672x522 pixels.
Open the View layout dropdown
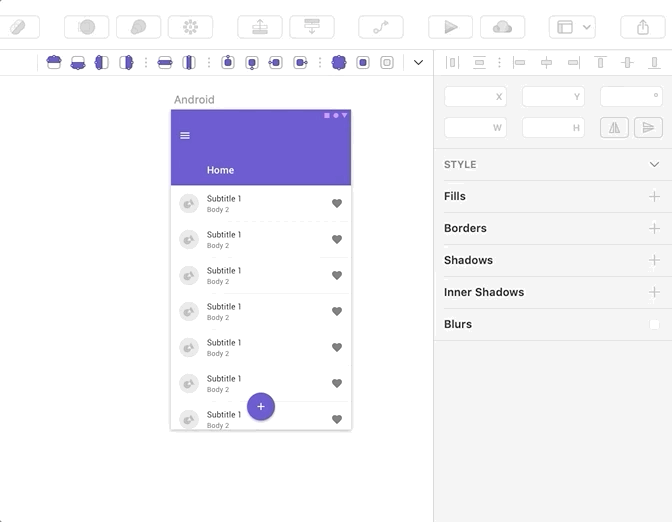pos(572,27)
